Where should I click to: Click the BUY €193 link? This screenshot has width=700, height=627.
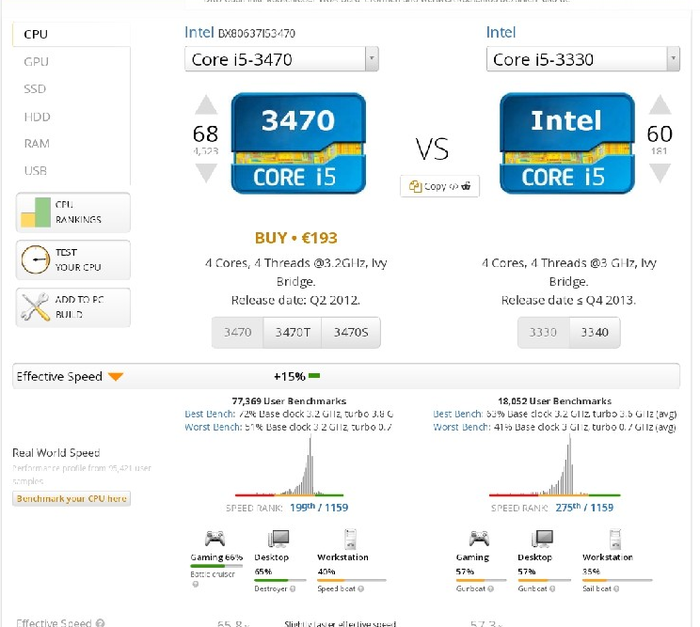pos(296,238)
